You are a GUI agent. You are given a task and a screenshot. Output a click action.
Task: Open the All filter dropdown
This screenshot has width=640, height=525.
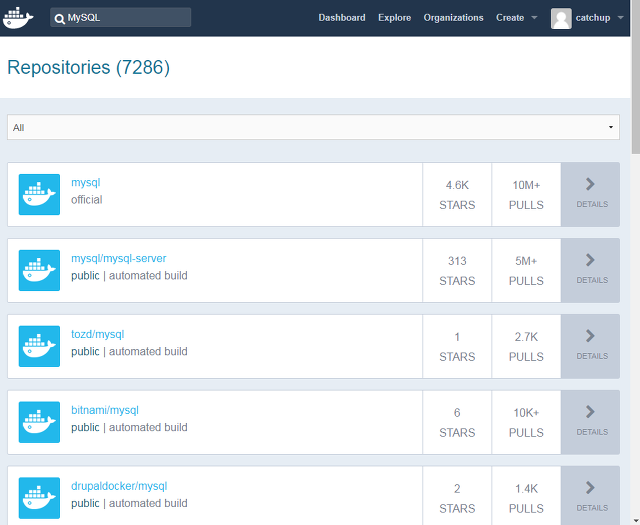pyautogui.click(x=313, y=127)
